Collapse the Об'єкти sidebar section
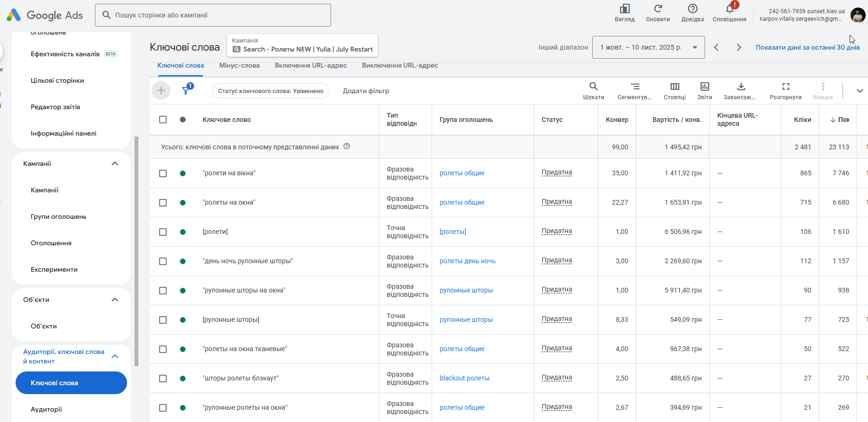Image resolution: width=868 pixels, height=422 pixels. coord(115,300)
